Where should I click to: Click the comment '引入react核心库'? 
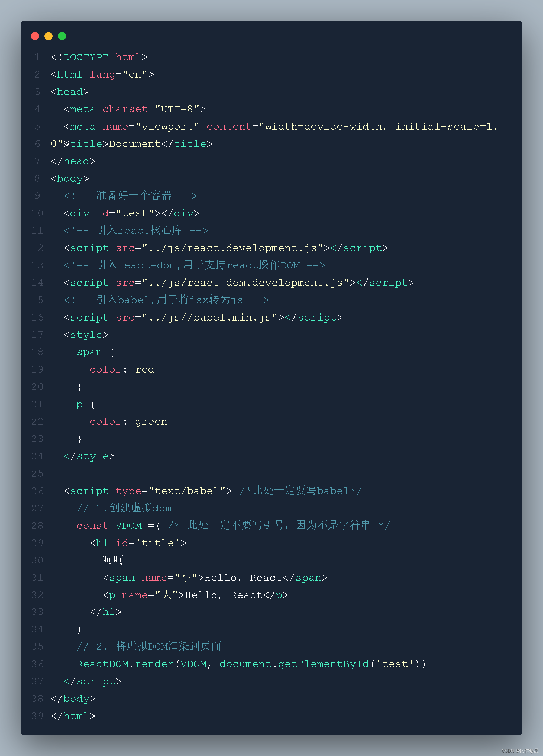coord(135,230)
